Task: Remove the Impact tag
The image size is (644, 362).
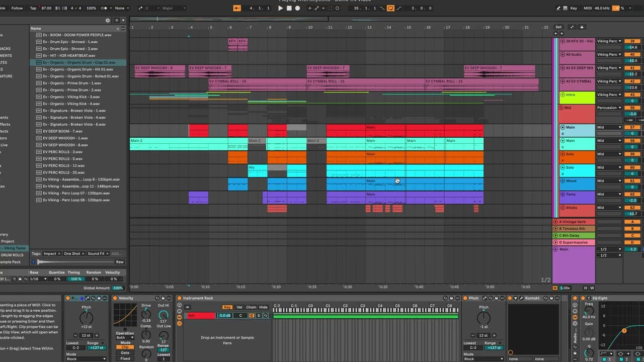Action: pos(59,254)
